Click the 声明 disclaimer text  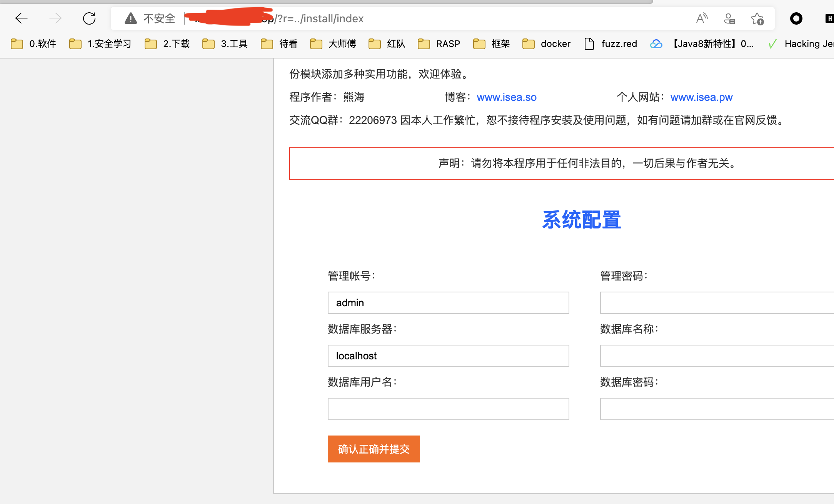(x=587, y=164)
